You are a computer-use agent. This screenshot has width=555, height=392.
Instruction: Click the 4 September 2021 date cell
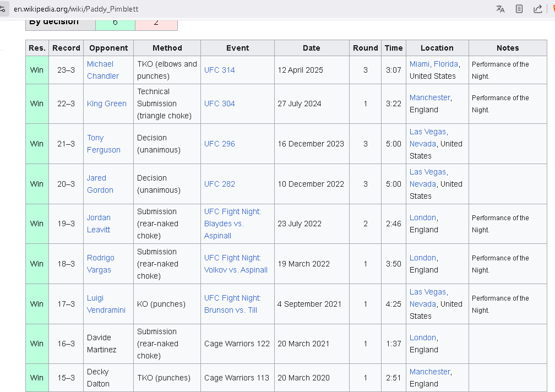pyautogui.click(x=312, y=304)
